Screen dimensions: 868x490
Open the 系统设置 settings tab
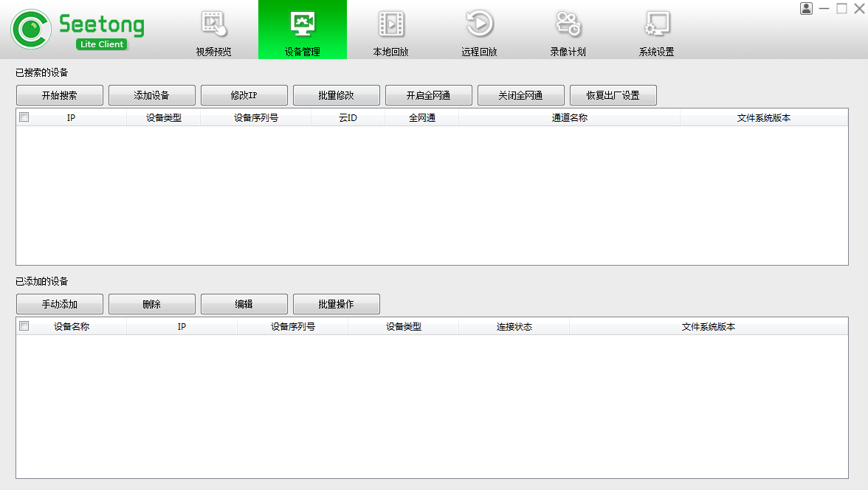(x=656, y=30)
